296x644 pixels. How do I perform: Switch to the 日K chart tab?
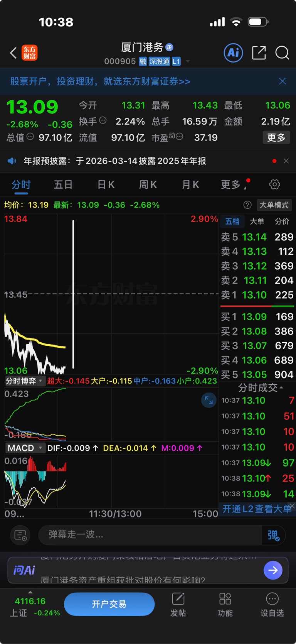click(x=106, y=184)
